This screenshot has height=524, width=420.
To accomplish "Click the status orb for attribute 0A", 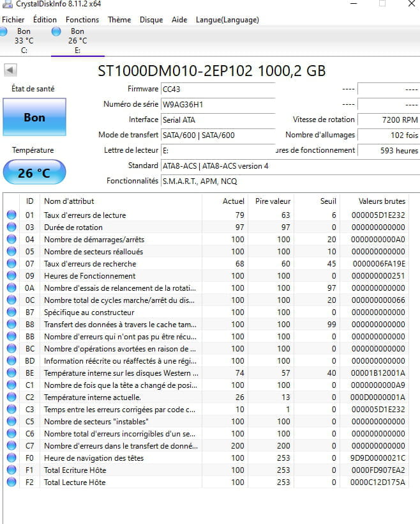I will pos(11,288).
